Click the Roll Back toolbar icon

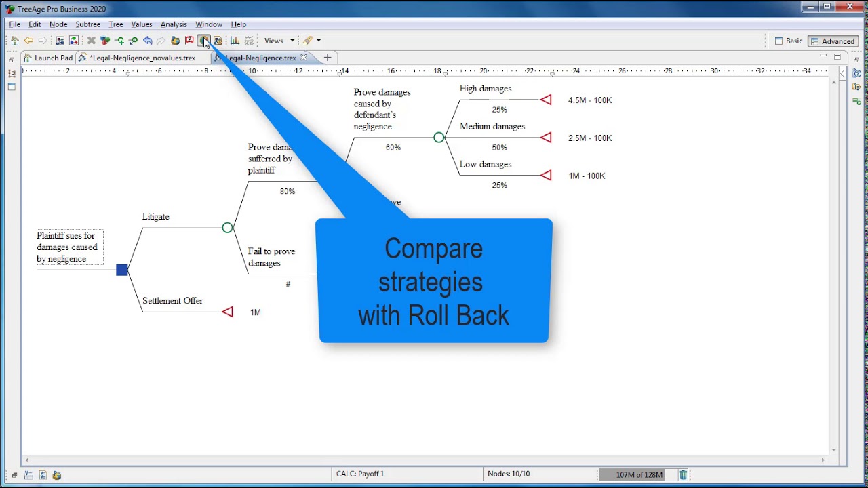pyautogui.click(x=203, y=41)
